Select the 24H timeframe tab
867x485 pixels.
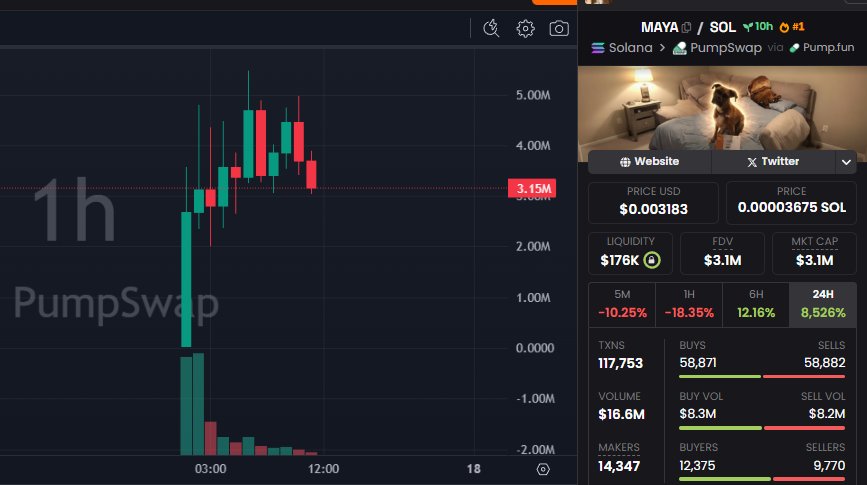[823, 305]
